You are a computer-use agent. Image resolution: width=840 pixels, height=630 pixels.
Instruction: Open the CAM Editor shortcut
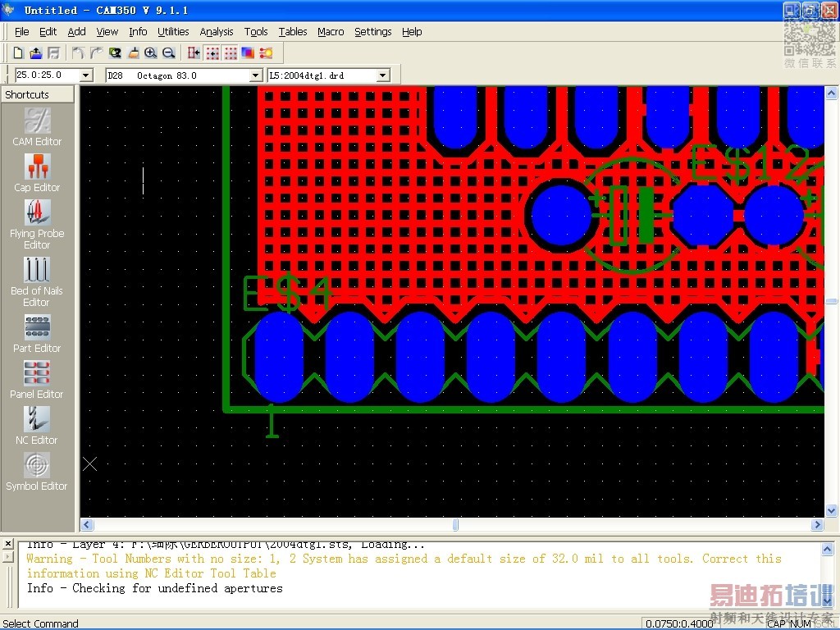37,127
